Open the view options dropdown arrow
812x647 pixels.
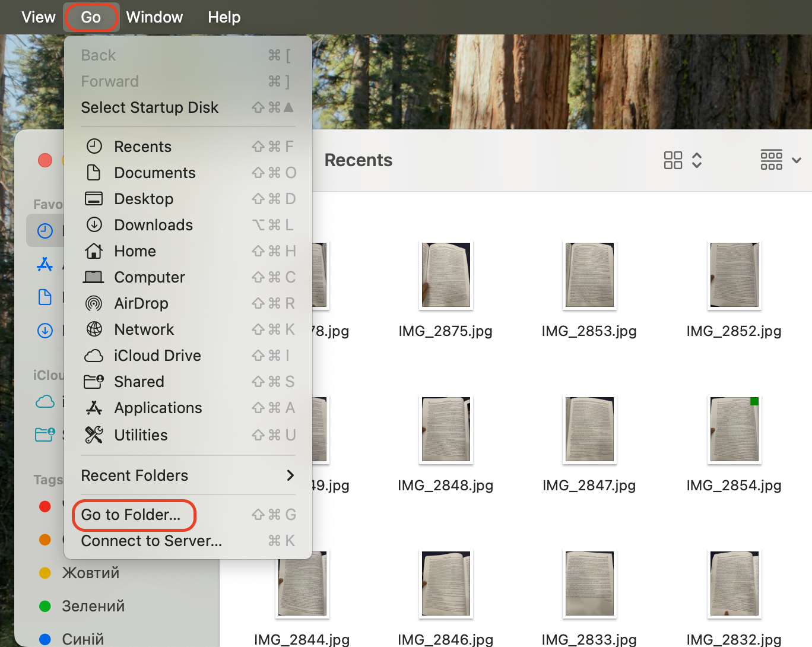[x=796, y=160]
